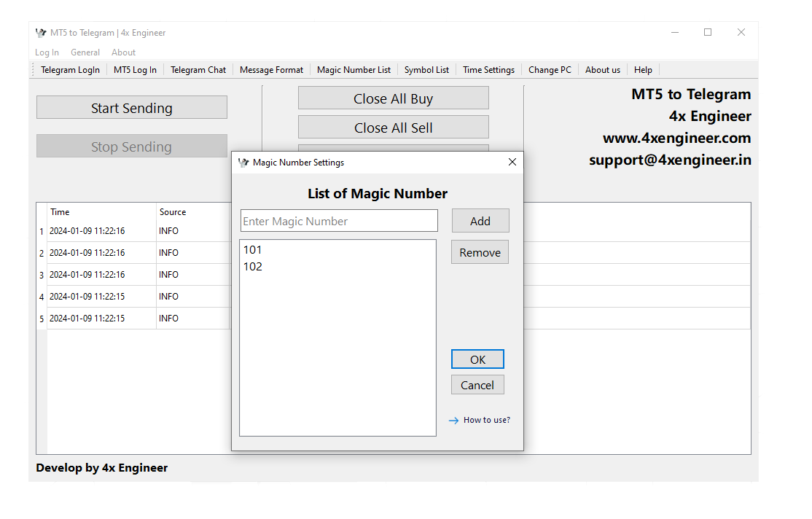Click the Close All Sell button

[x=393, y=127]
